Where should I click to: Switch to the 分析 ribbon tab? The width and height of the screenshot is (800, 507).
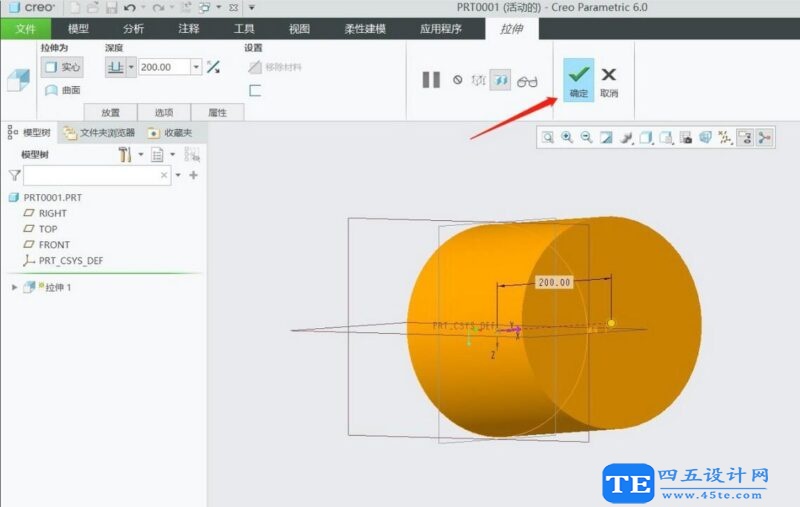134,29
